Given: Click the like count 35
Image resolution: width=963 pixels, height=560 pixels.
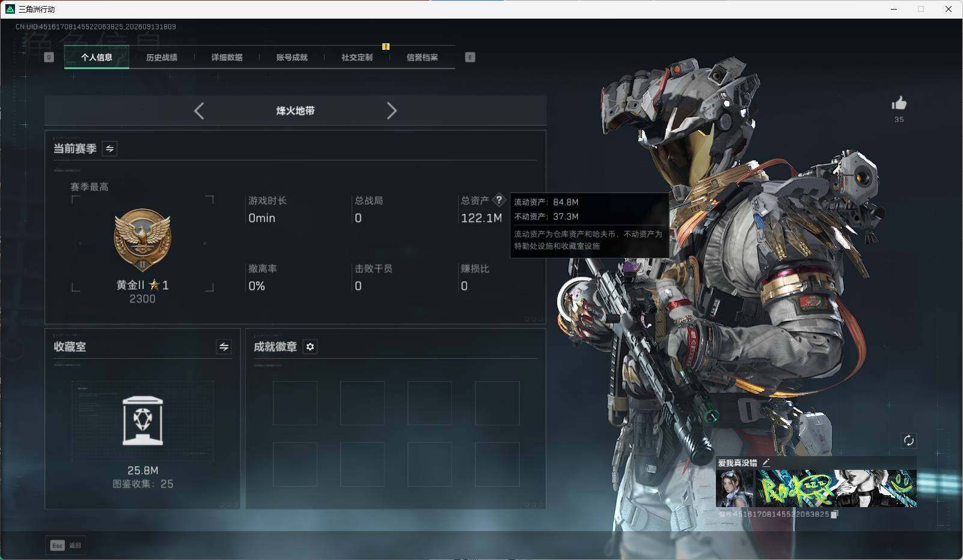Looking at the screenshot, I should click(899, 120).
